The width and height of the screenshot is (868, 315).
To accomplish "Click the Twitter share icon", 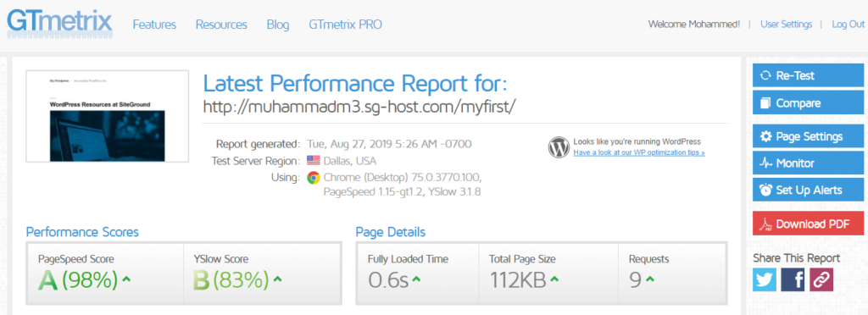I will tap(765, 280).
